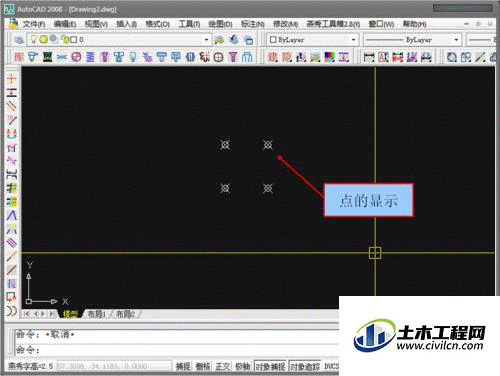This screenshot has width=500, height=376.
Task: Click the last-tab arrow just left of 模型 tab
Action: point(52,314)
